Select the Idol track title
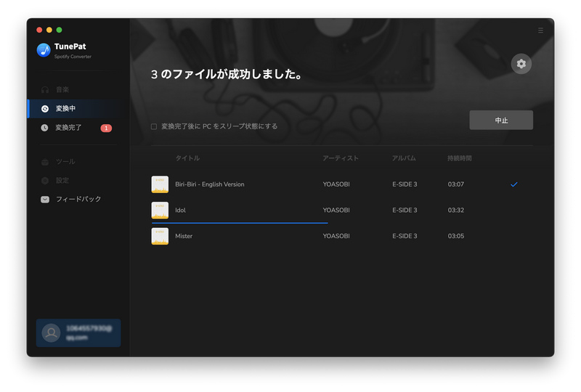Image resolution: width=581 pixels, height=392 pixels. click(180, 210)
